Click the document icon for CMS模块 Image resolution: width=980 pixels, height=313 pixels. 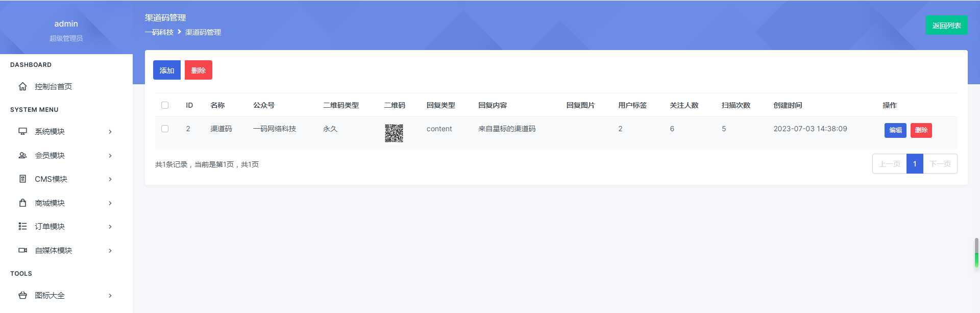click(22, 179)
